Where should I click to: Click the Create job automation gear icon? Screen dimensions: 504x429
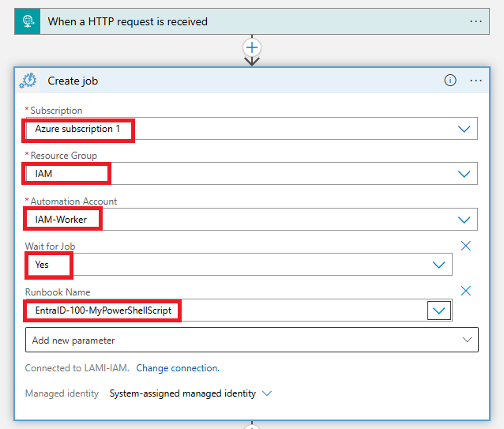pyautogui.click(x=28, y=81)
